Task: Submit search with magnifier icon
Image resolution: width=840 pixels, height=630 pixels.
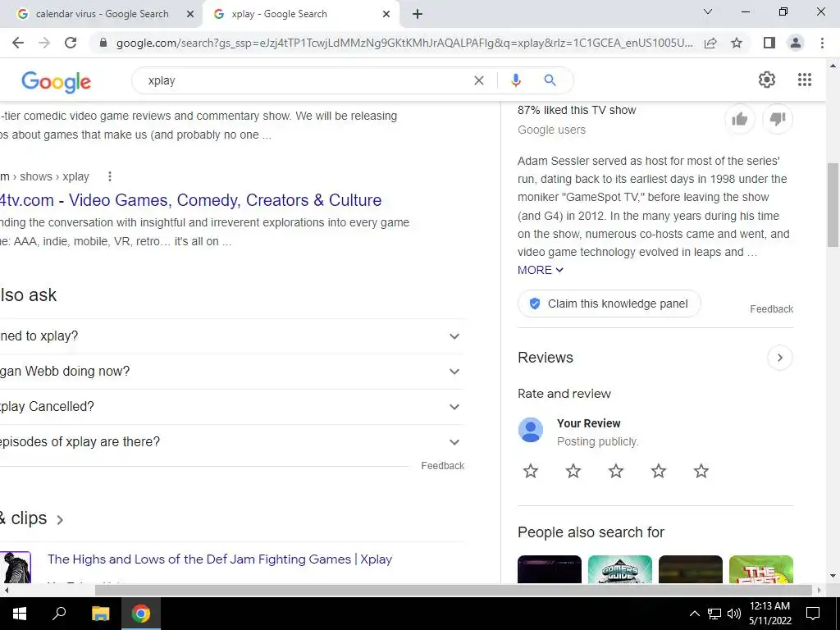Action: click(550, 80)
